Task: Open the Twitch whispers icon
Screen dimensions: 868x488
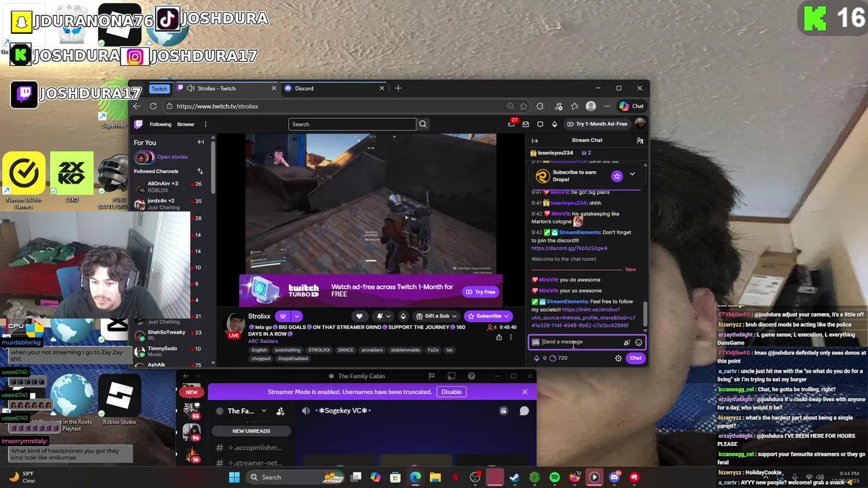Action: click(540, 124)
